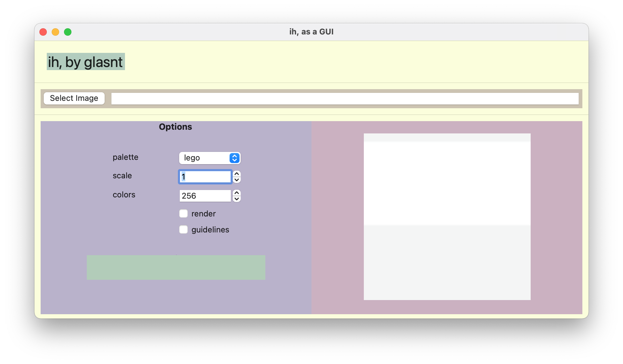Click the Select Image button

coord(74,98)
